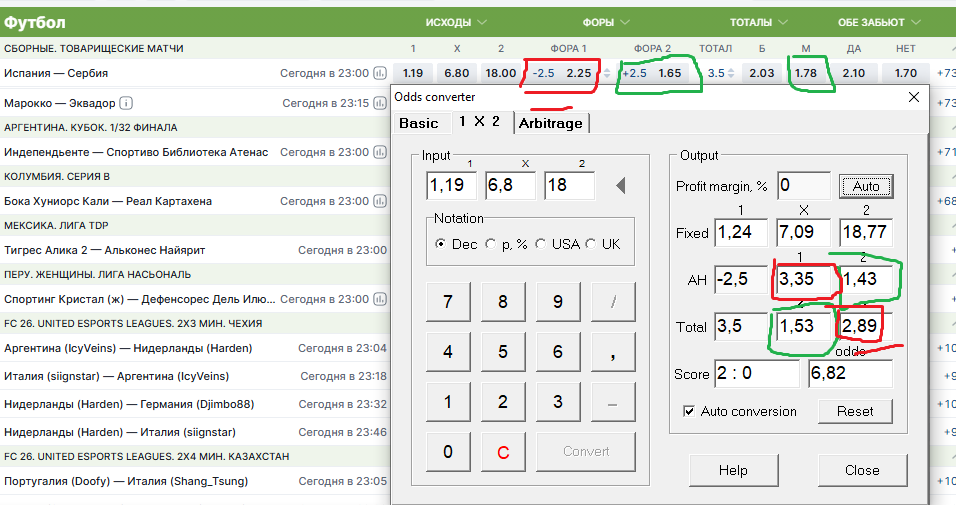956x505 pixels.
Task: Click the left-arrow icon beside Input fields
Action: [622, 185]
